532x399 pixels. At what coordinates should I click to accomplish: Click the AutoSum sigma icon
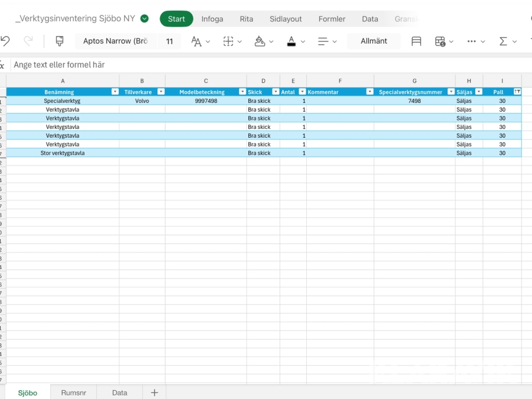503,41
